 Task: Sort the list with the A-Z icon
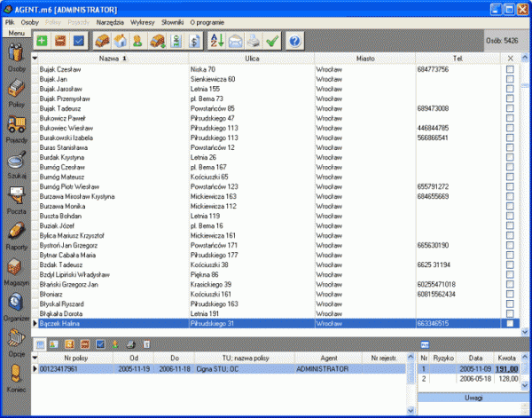coord(216,41)
